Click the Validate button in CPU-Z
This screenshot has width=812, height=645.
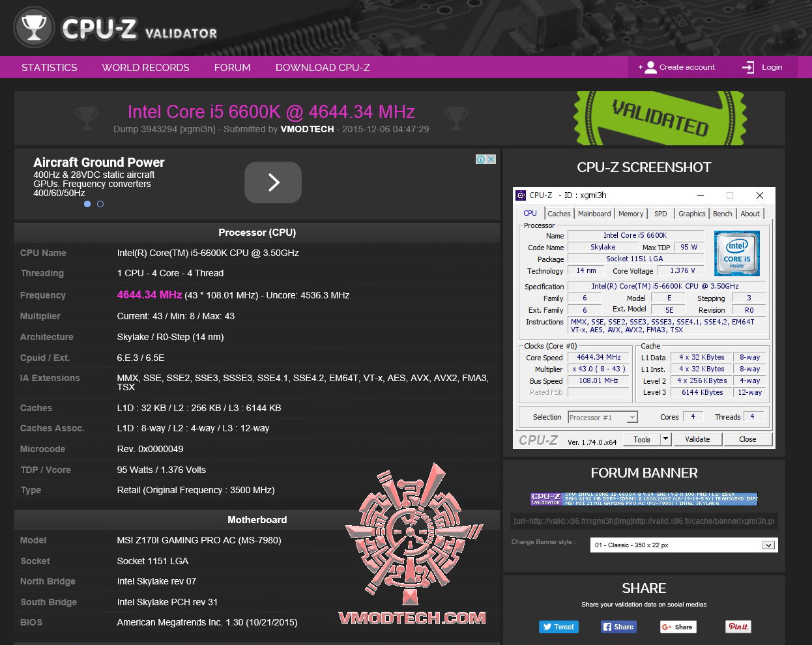point(697,440)
